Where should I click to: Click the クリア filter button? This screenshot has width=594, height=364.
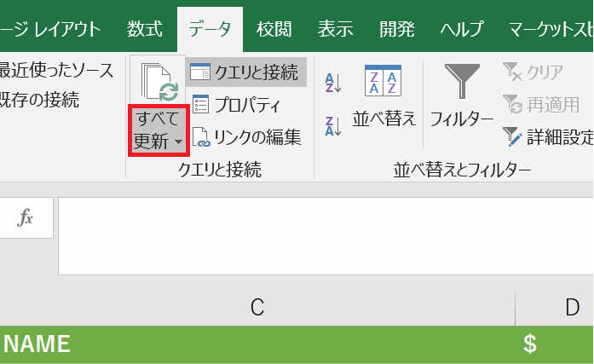(533, 72)
